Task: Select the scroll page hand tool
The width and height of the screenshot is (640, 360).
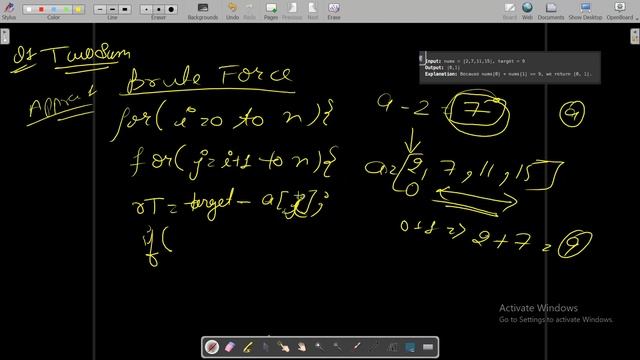Action: pos(302,347)
